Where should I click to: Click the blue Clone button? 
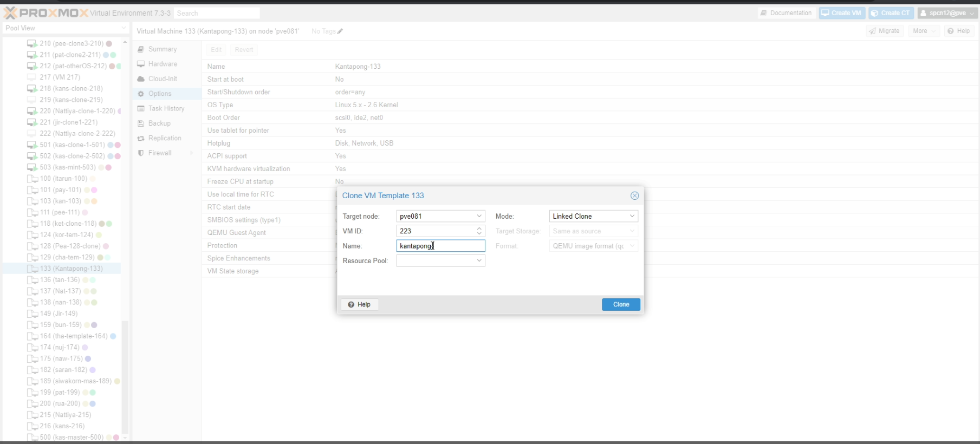621,304
